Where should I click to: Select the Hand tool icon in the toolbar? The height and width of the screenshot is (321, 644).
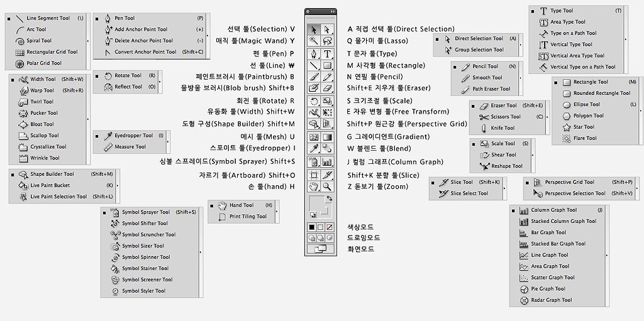tap(314, 187)
